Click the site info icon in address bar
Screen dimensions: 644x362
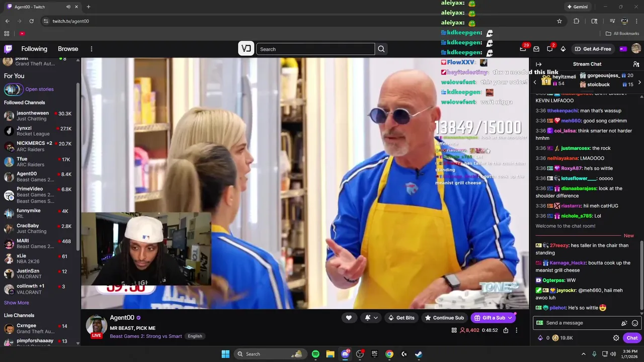pyautogui.click(x=46, y=21)
